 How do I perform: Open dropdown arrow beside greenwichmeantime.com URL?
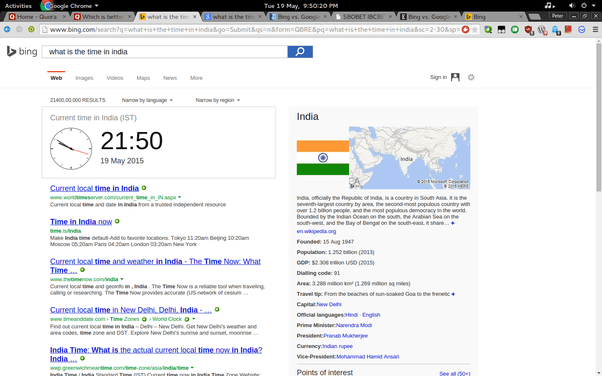[x=192, y=368]
